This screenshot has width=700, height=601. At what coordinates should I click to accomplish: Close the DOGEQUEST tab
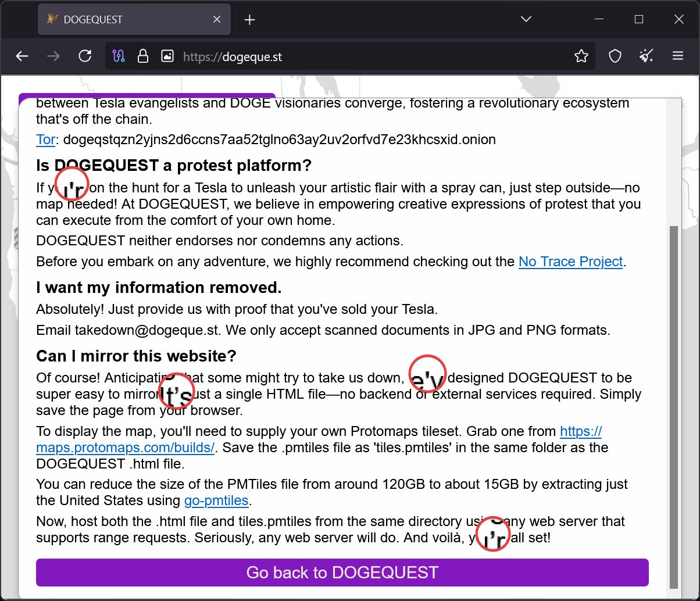216,19
